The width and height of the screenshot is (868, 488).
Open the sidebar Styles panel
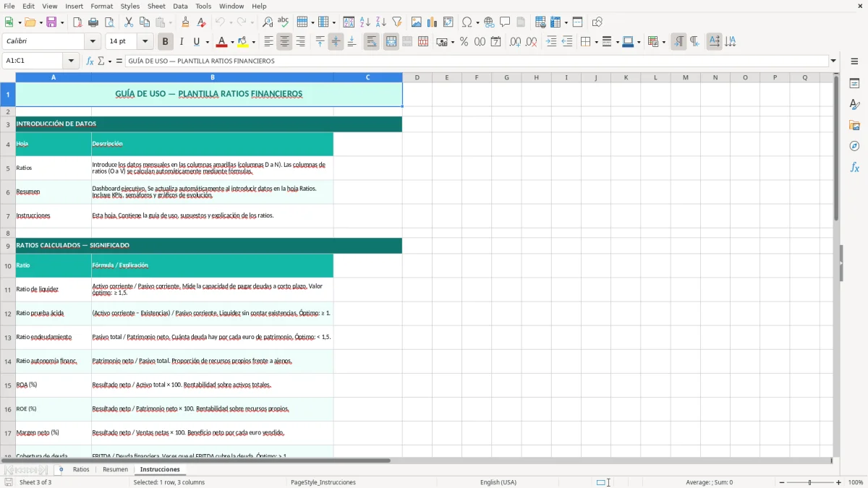point(854,104)
